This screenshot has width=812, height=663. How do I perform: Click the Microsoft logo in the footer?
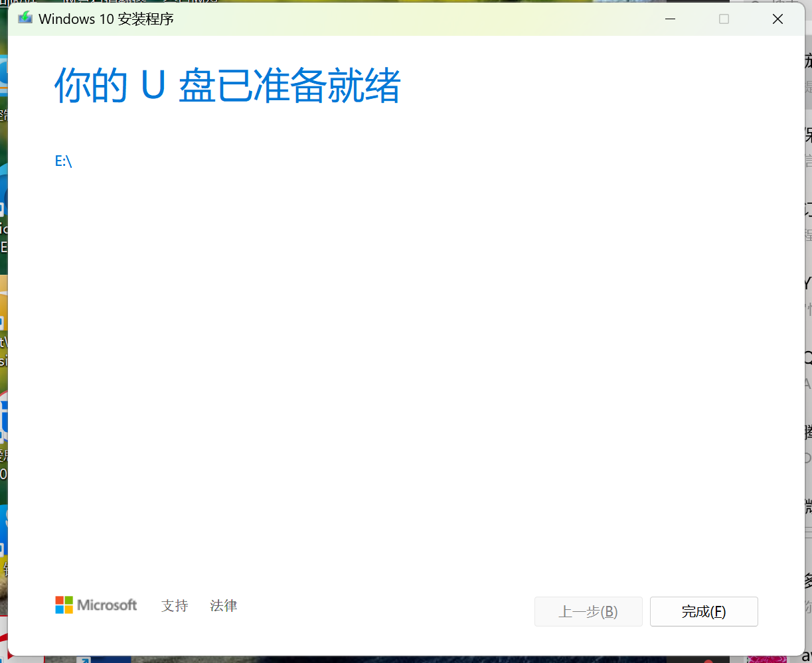click(96, 605)
